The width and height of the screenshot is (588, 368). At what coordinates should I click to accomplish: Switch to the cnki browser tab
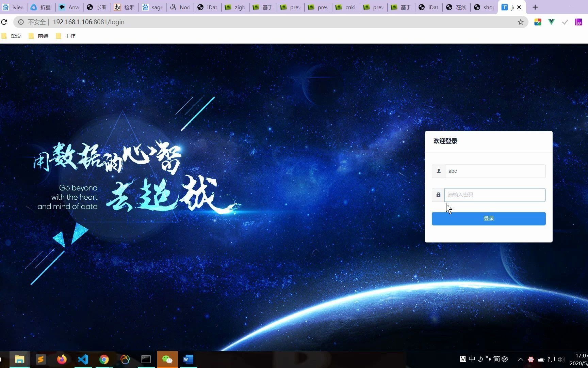click(x=346, y=7)
